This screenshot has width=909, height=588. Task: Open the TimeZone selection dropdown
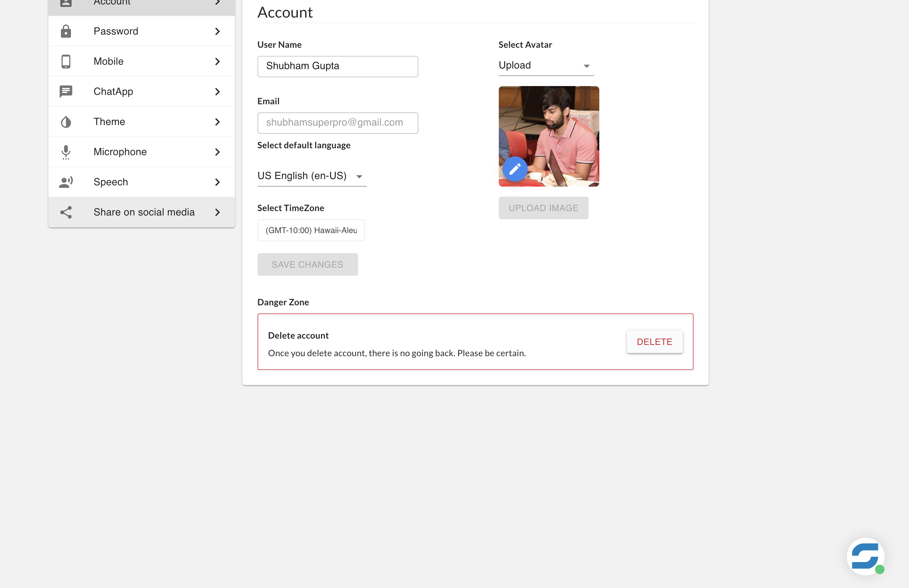pyautogui.click(x=311, y=230)
